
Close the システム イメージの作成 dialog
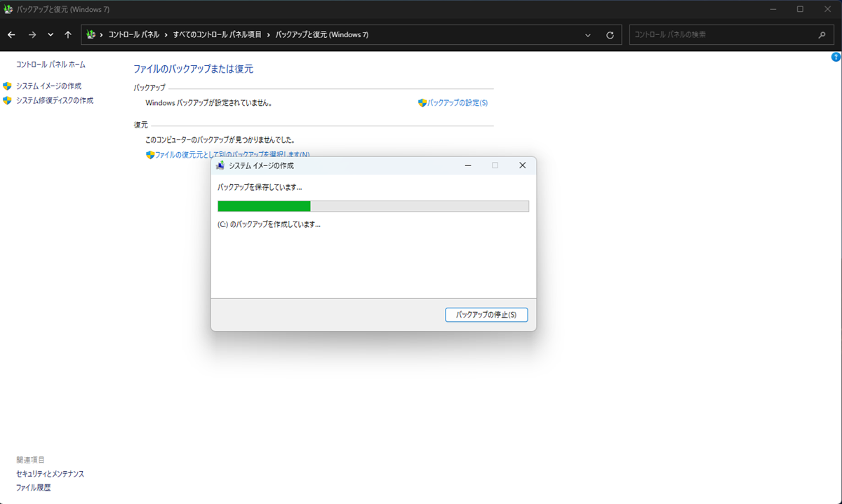point(522,165)
